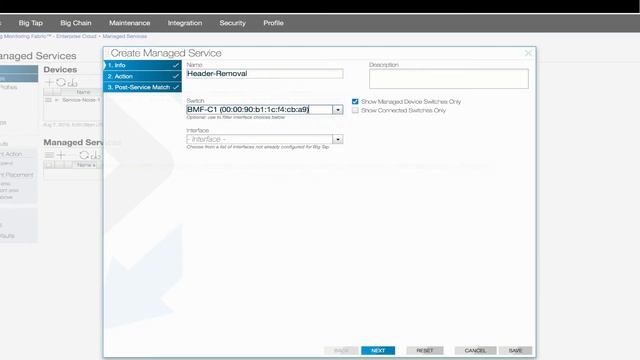The image size is (640, 360).
Task: Open the Managed Services table menu icon
Action: [49, 155]
